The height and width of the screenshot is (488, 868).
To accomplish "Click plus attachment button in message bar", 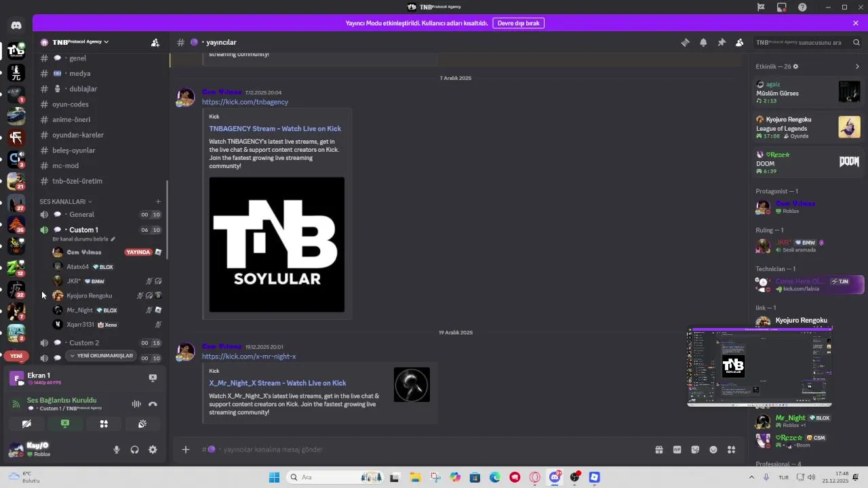I will 186,449.
